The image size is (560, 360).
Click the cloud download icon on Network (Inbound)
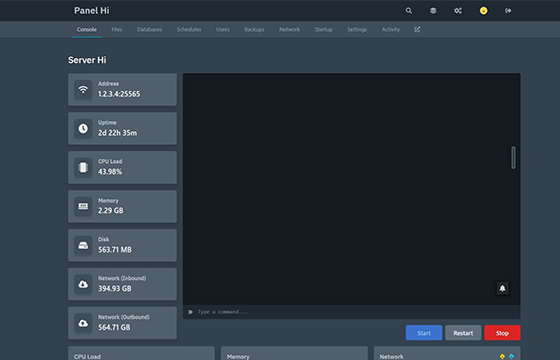83,284
